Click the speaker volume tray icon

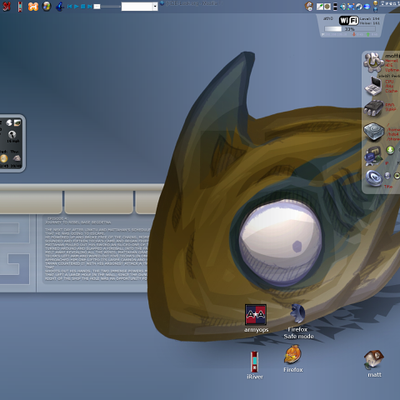343,6
